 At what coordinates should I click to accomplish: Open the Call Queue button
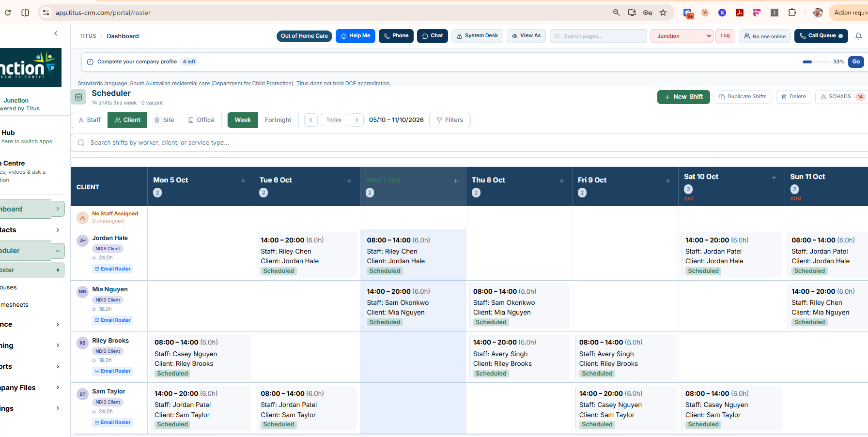click(x=821, y=36)
